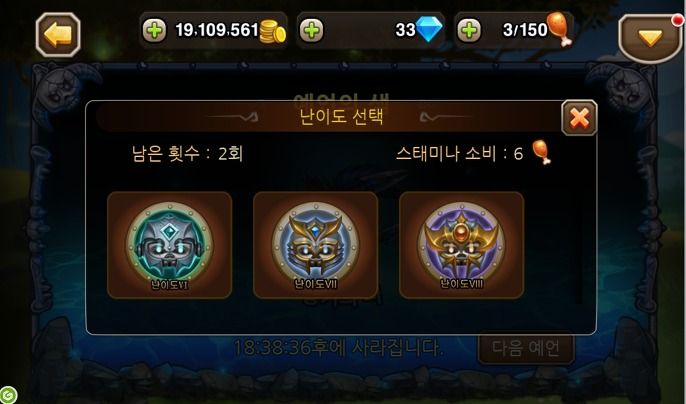Screen dimensions: 686x404
Task: Click the 다음 예언 button
Action: point(526,348)
